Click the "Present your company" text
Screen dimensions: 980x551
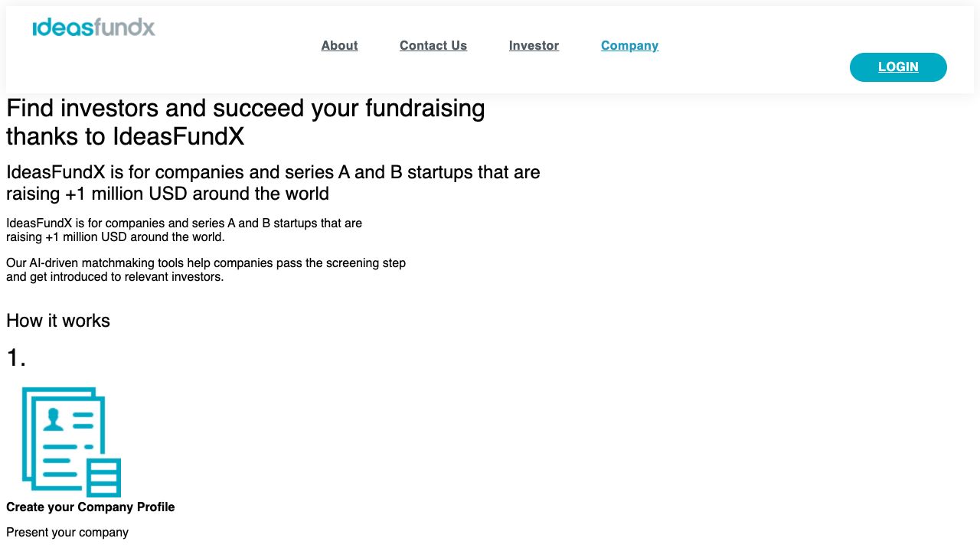67,532
